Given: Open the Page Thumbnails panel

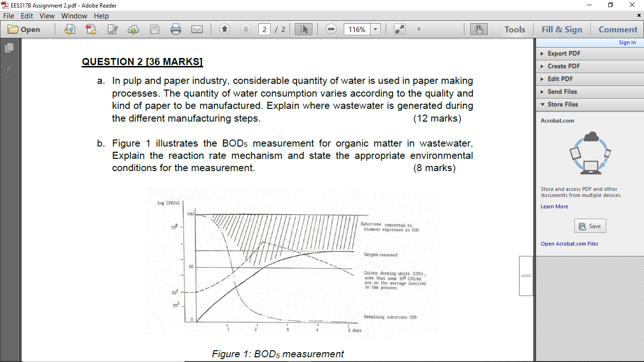Looking at the screenshot, I should tap(8, 48).
